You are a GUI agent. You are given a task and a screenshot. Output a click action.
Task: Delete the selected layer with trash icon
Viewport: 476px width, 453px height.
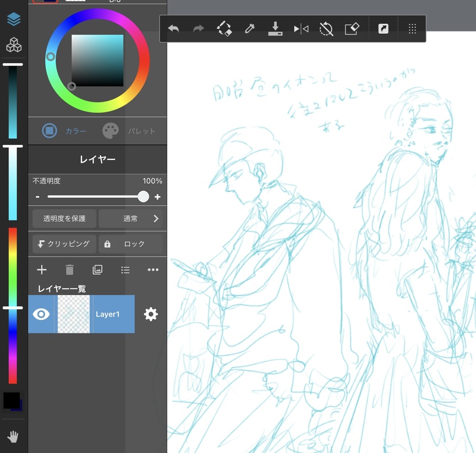point(70,269)
